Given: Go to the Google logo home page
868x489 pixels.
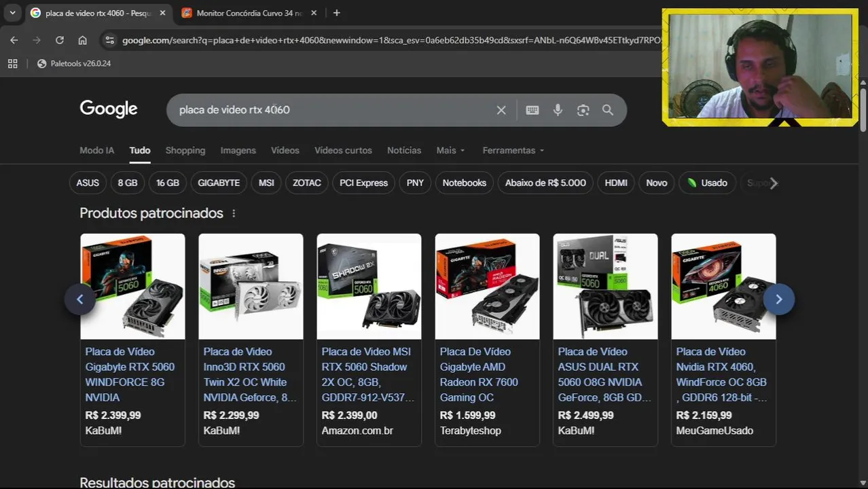Looking at the screenshot, I should tap(109, 109).
